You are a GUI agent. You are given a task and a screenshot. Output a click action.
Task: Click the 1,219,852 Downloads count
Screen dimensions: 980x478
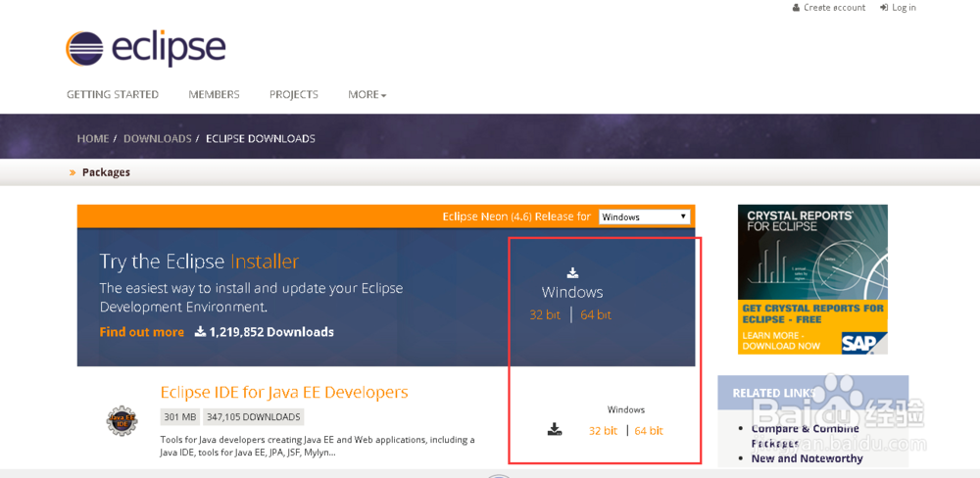pyautogui.click(x=271, y=332)
